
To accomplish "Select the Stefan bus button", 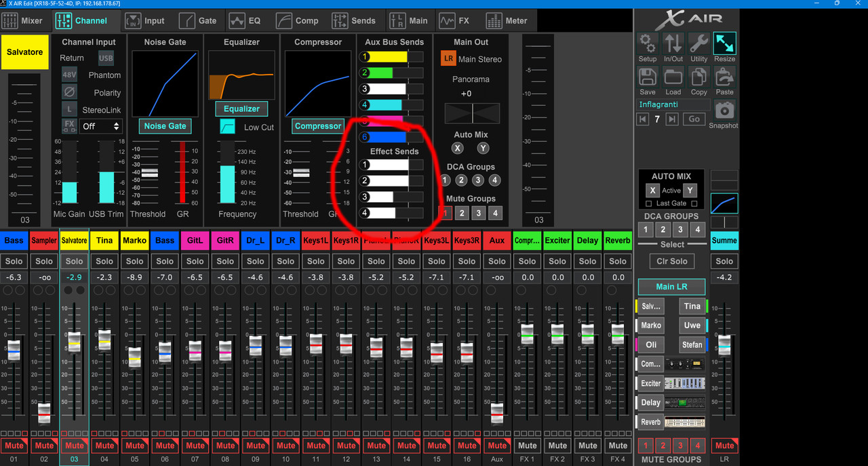I will (692, 345).
